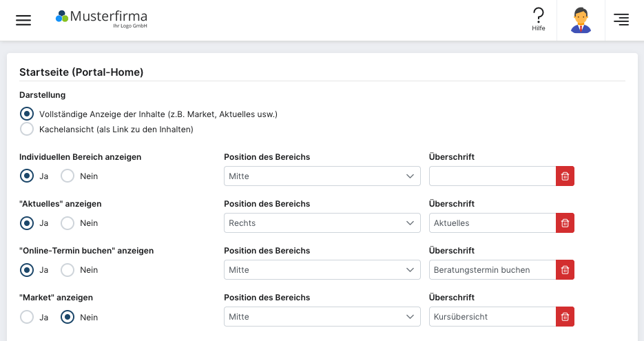
Task: Expand the Aktuelles position dropdown showing Rechts
Action: click(x=322, y=223)
